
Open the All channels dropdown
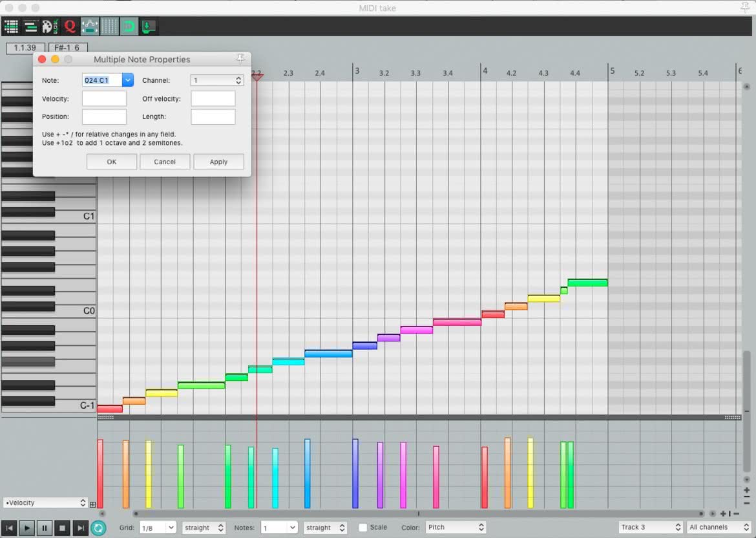click(719, 528)
